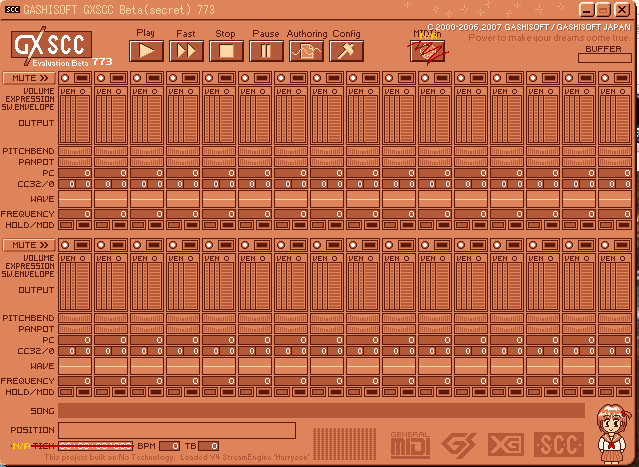Click the XG format logo

506,444
